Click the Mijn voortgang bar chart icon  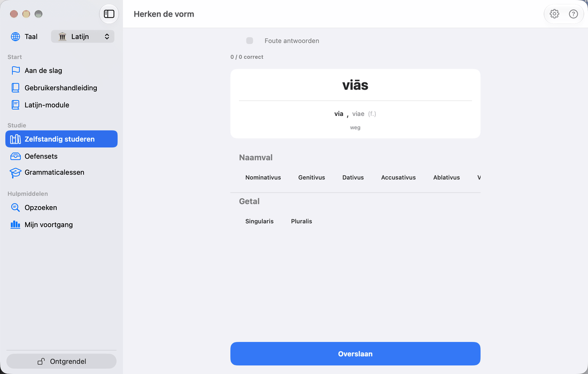(16, 224)
